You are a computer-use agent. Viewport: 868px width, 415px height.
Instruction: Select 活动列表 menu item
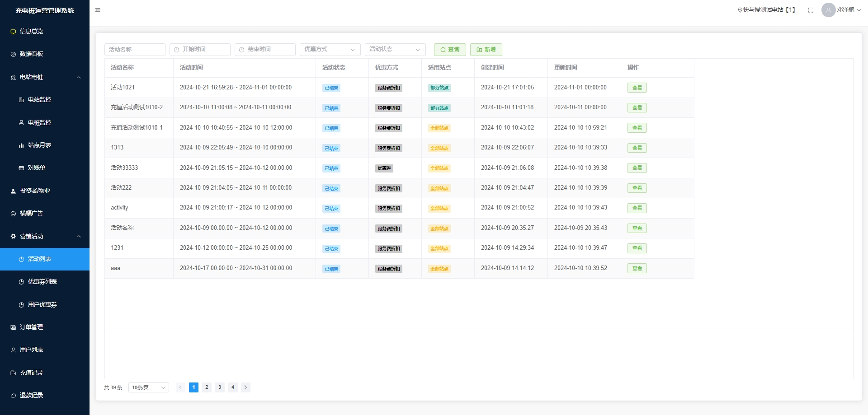45,259
